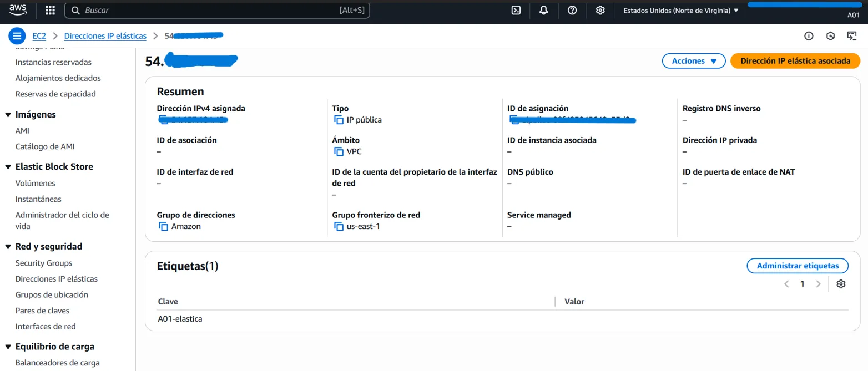Image resolution: width=868 pixels, height=371 pixels.
Task: Click the Buscar search field
Action: click(211, 10)
